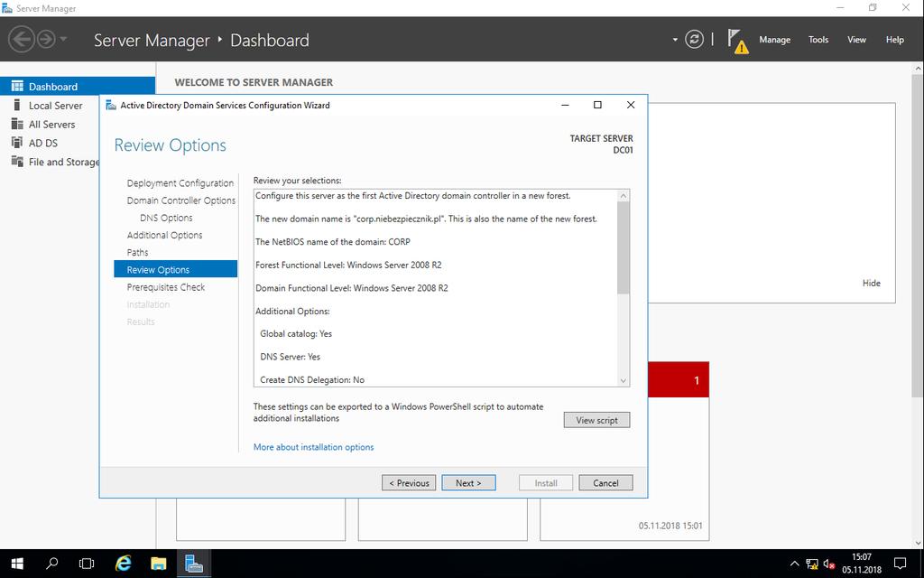Click the Local Server sidebar icon
This screenshot has height=578, width=924.
pyautogui.click(x=17, y=105)
